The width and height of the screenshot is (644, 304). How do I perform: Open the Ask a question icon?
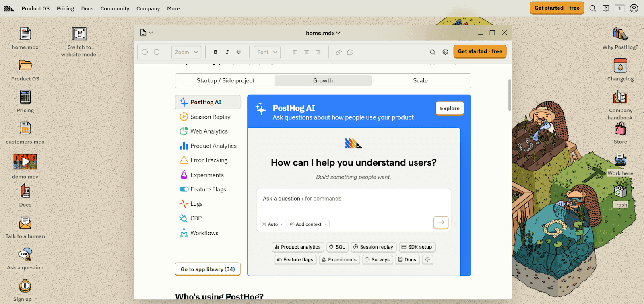click(x=25, y=255)
